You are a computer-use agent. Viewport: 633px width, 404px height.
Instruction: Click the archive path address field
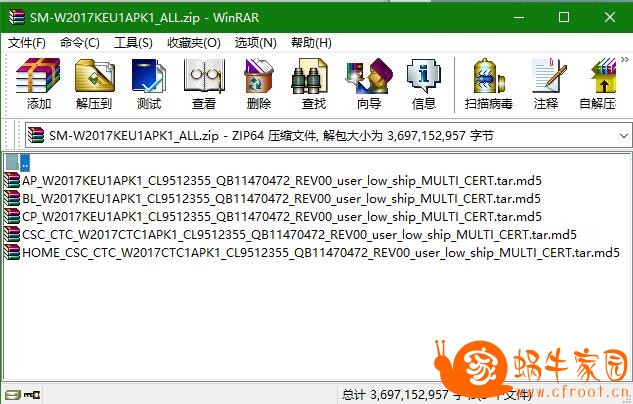pos(328,136)
